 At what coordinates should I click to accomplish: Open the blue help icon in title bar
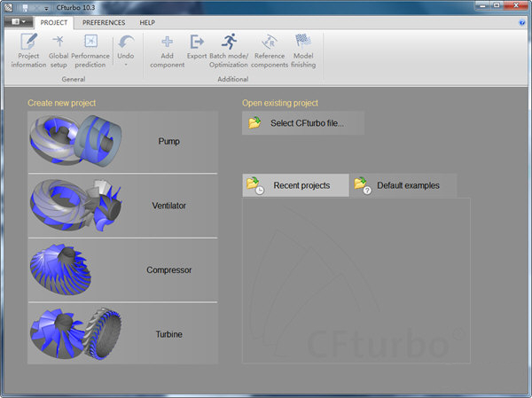[522, 22]
